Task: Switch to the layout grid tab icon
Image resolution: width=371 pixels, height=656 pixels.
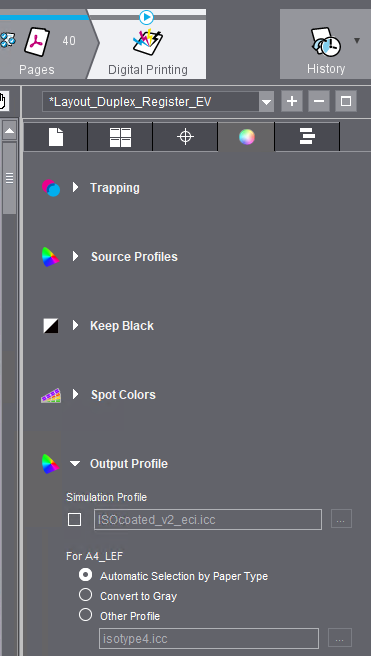Action: pyautogui.click(x=120, y=137)
